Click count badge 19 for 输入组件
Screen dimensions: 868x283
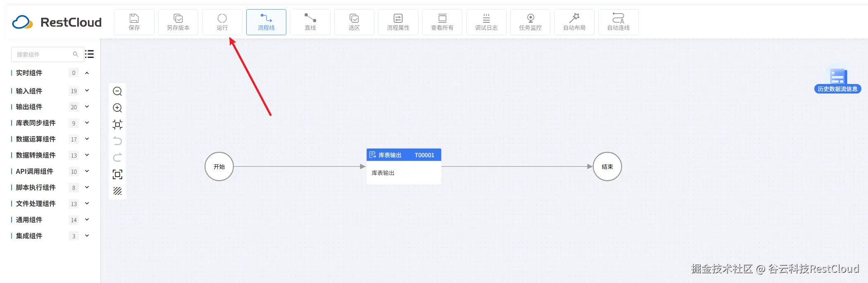coord(74,91)
